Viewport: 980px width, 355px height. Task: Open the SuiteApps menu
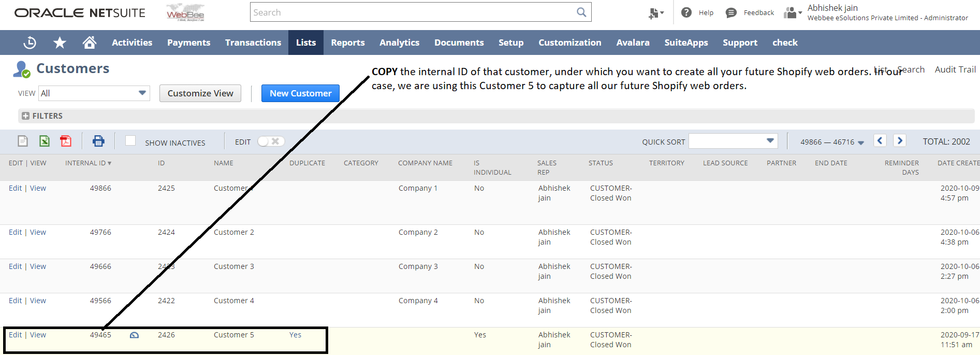click(x=686, y=42)
